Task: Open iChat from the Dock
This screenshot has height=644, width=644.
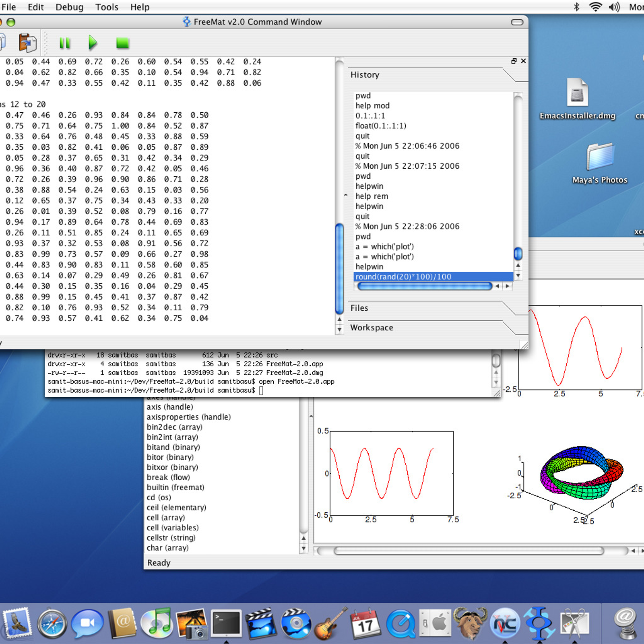Action: tap(87, 624)
